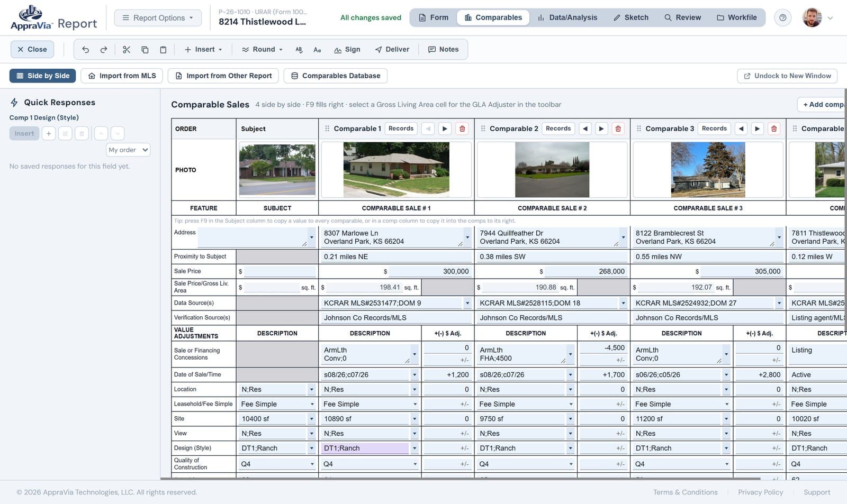Open Comparable 2 Site dropdown arrow
This screenshot has width=847, height=504.
click(x=570, y=418)
